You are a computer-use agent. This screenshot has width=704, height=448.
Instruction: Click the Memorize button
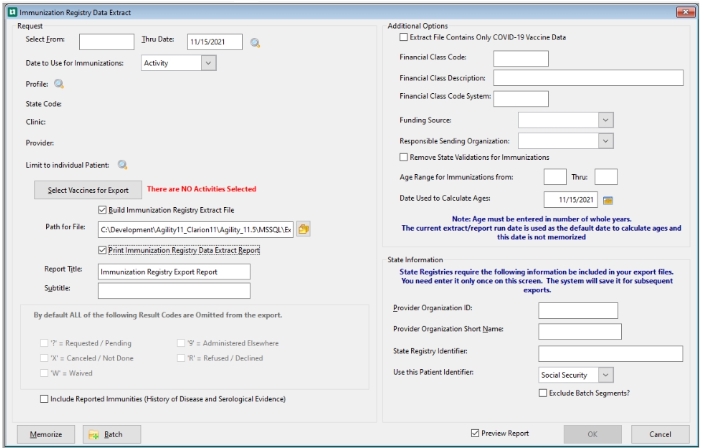tap(46, 434)
